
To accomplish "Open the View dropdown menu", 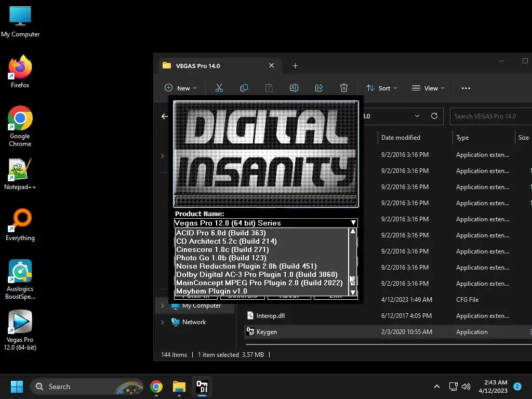I will [x=428, y=88].
